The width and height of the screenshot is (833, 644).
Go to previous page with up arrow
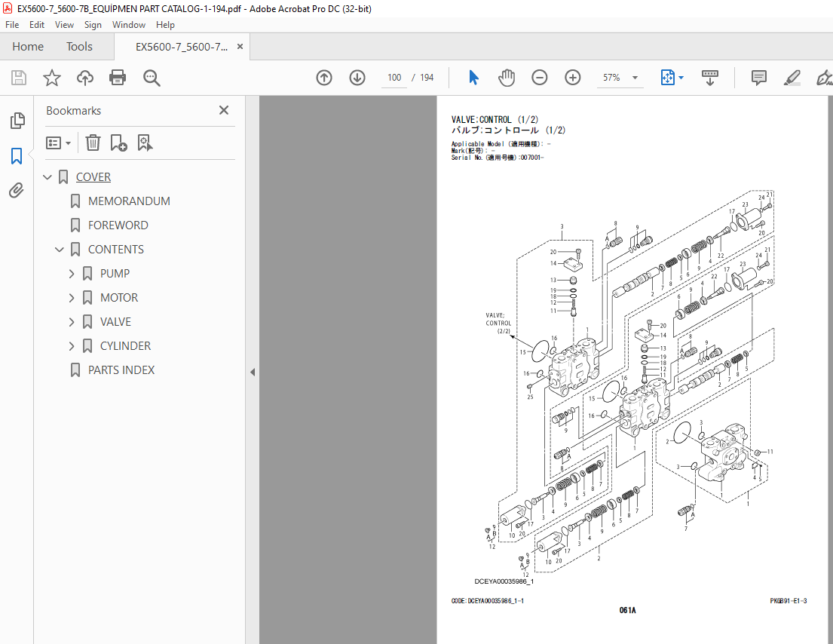pos(324,78)
